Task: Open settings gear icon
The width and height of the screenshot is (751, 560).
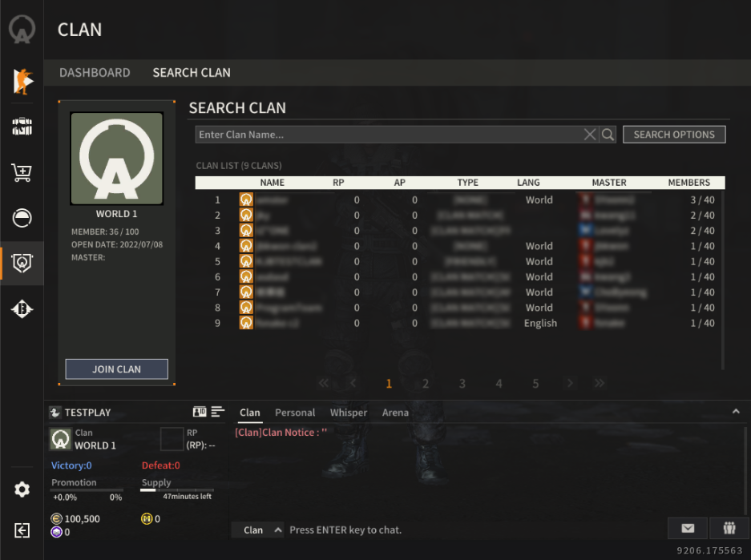Action: coord(22,489)
